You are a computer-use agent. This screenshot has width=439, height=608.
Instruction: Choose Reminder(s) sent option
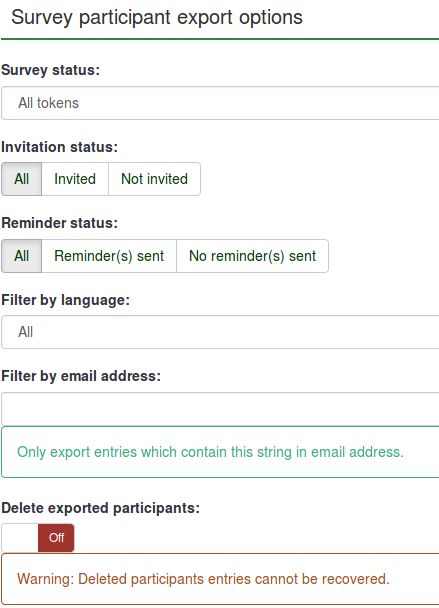click(x=109, y=256)
